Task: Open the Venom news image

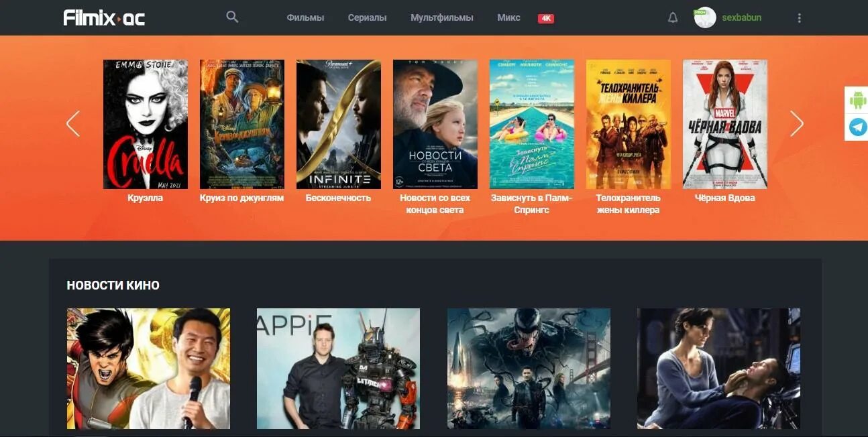Action: [529, 369]
